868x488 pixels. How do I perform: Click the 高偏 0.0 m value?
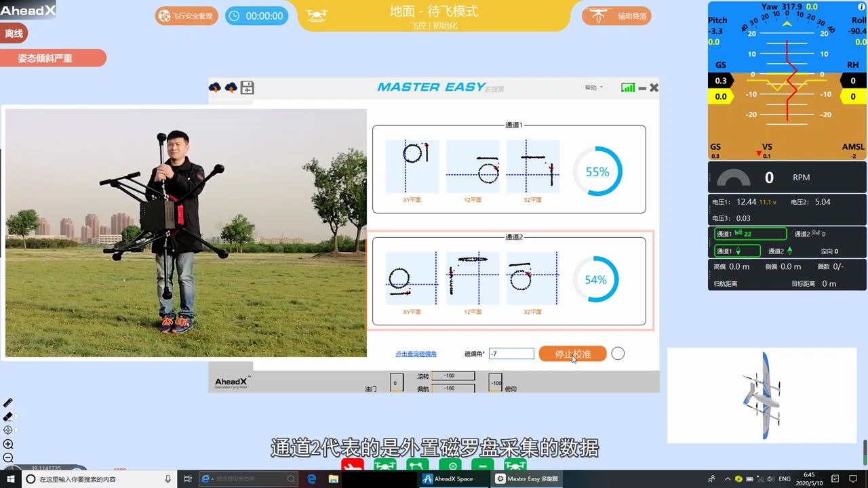pos(739,266)
